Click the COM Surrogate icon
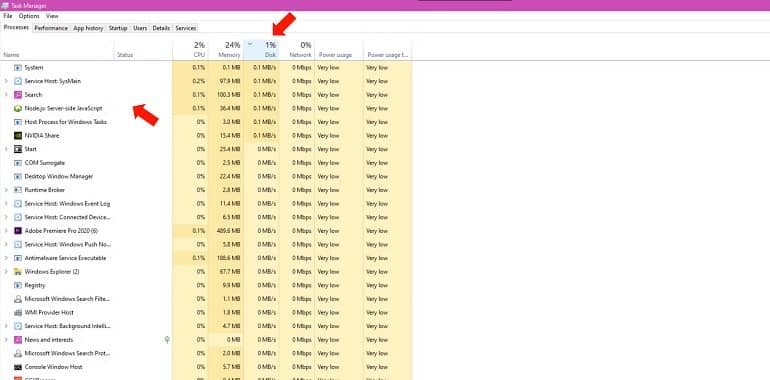The height and width of the screenshot is (380, 770). point(18,163)
